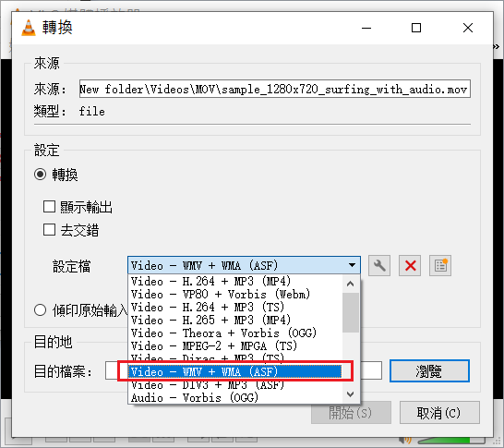Choose Video - MPEG-2 + MPGA (TS) profile

tap(235, 346)
